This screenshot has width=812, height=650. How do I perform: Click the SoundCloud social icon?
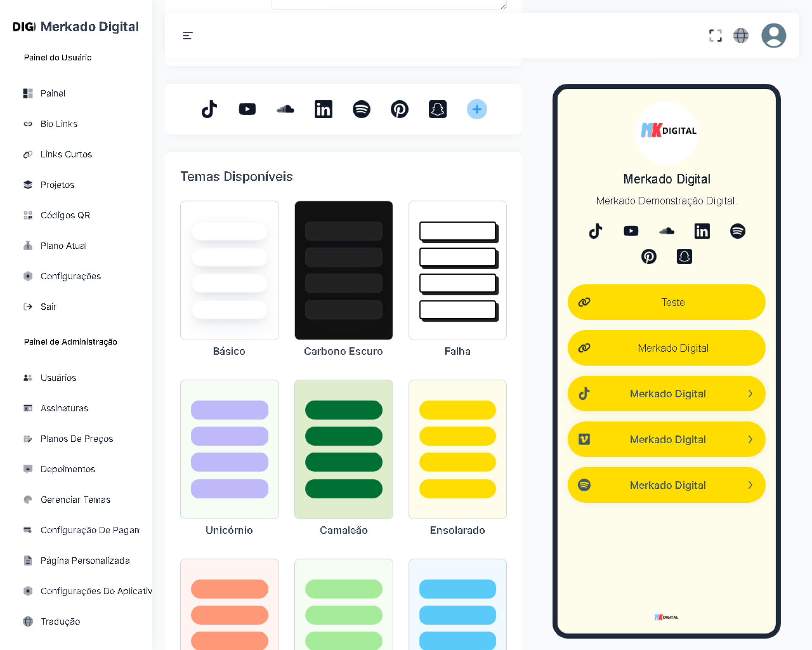coord(285,109)
